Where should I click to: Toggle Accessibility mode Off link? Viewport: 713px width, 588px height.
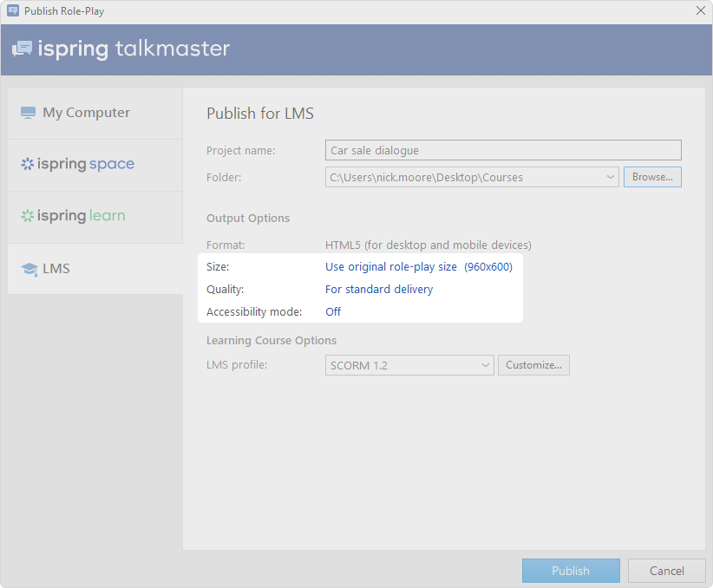pos(333,311)
